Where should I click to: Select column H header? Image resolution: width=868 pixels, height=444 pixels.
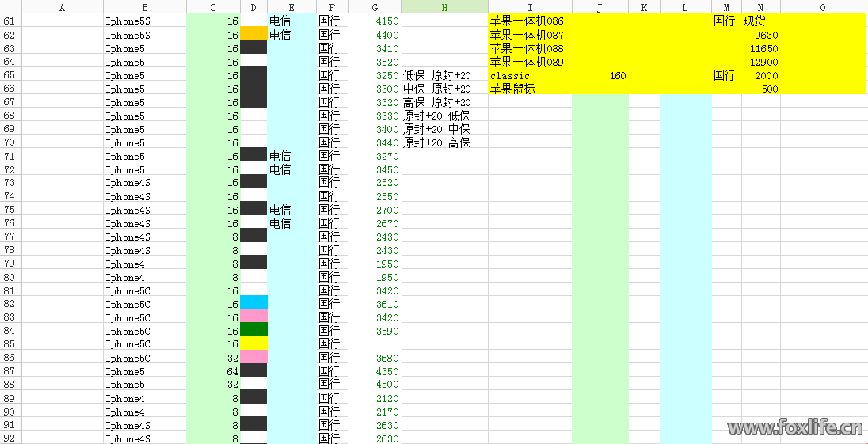(x=444, y=7)
